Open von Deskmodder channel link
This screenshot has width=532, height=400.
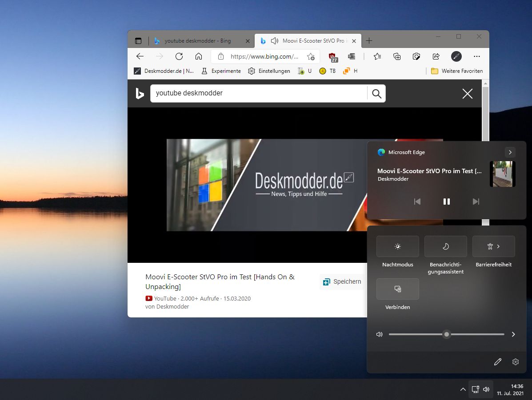[167, 306]
